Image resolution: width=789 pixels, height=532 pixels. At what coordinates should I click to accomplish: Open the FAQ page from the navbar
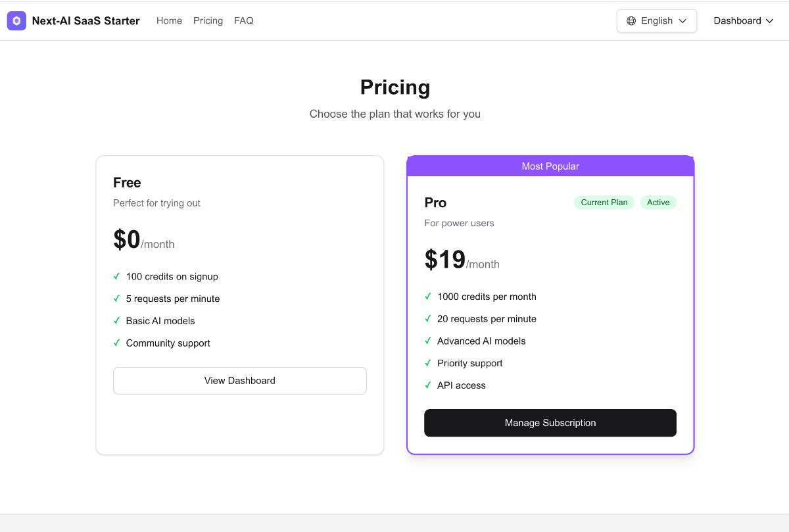point(244,20)
